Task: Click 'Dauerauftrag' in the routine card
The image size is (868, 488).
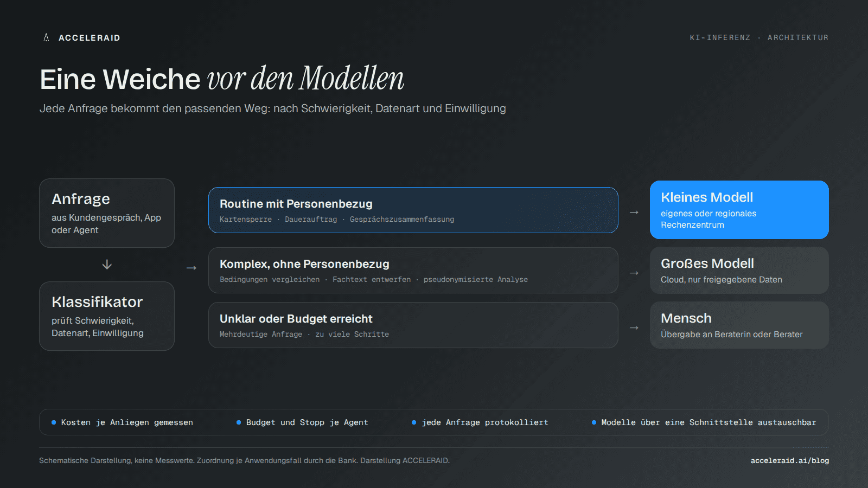Action: click(311, 220)
